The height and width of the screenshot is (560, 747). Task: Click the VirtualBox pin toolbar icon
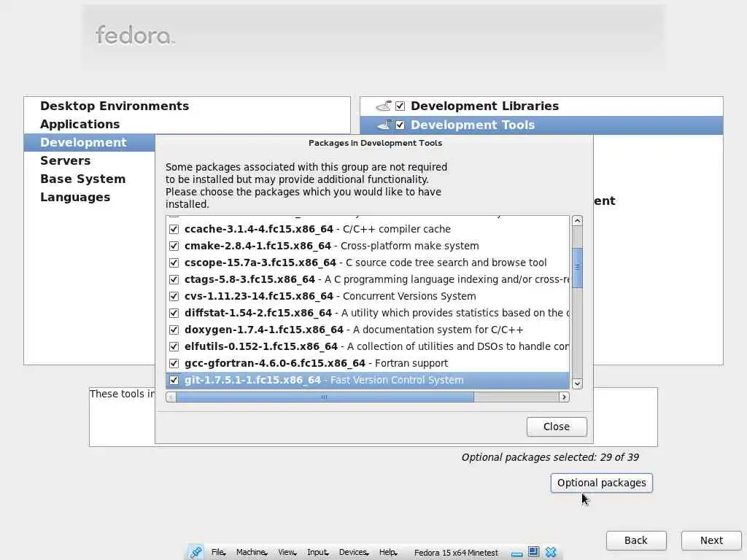[x=196, y=553]
